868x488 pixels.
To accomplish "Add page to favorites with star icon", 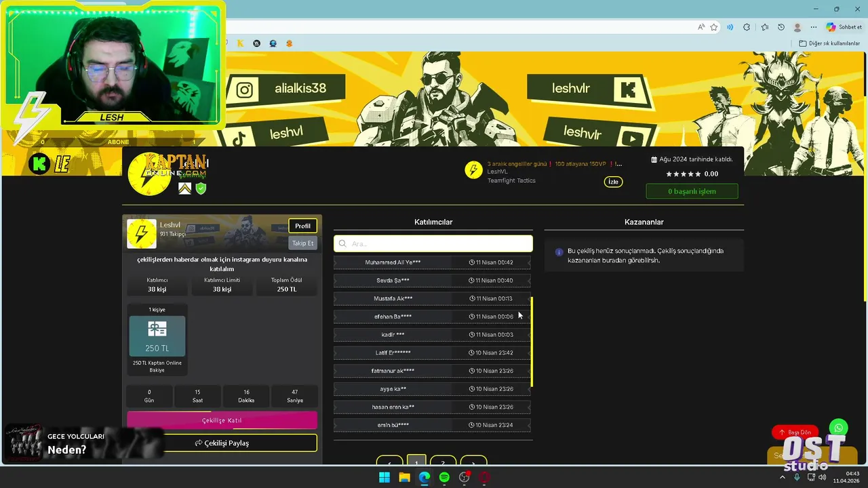I will pos(714,27).
